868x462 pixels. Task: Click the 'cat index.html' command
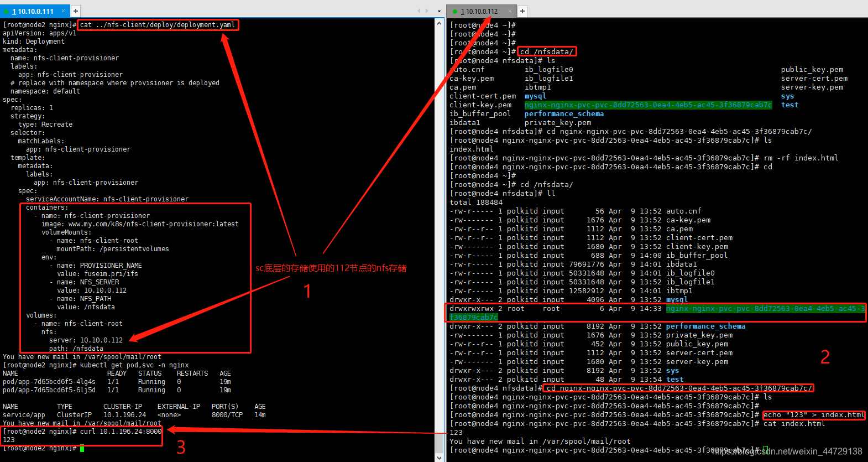coord(794,424)
